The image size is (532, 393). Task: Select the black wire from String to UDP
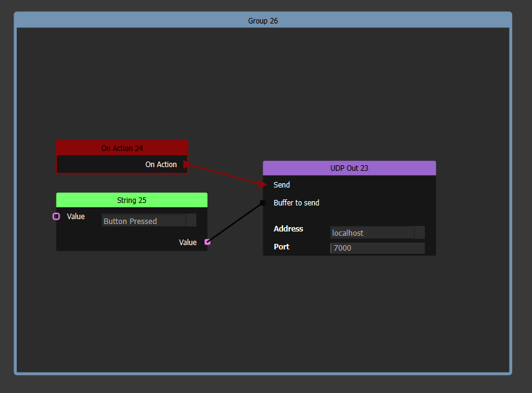click(x=235, y=222)
